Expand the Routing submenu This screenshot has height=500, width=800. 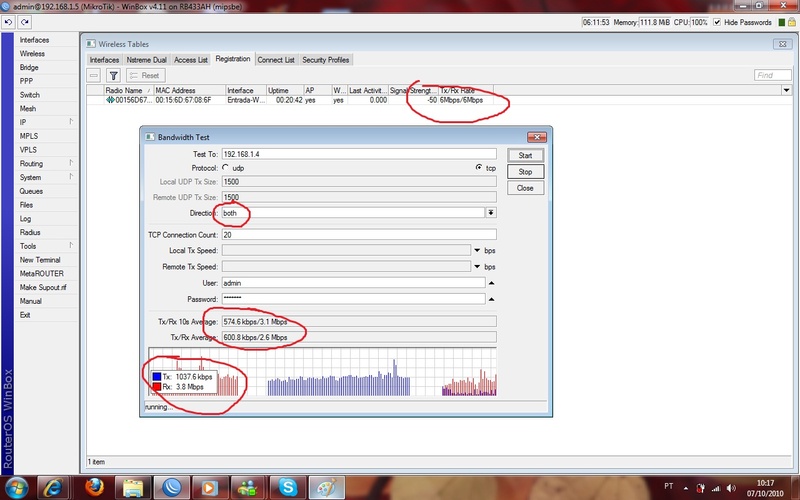[x=71, y=163]
